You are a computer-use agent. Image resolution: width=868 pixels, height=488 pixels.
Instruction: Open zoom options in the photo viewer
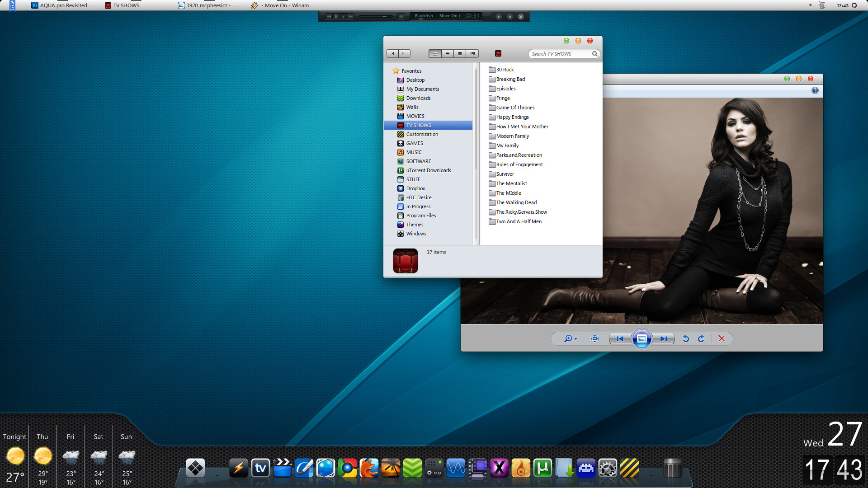point(571,338)
